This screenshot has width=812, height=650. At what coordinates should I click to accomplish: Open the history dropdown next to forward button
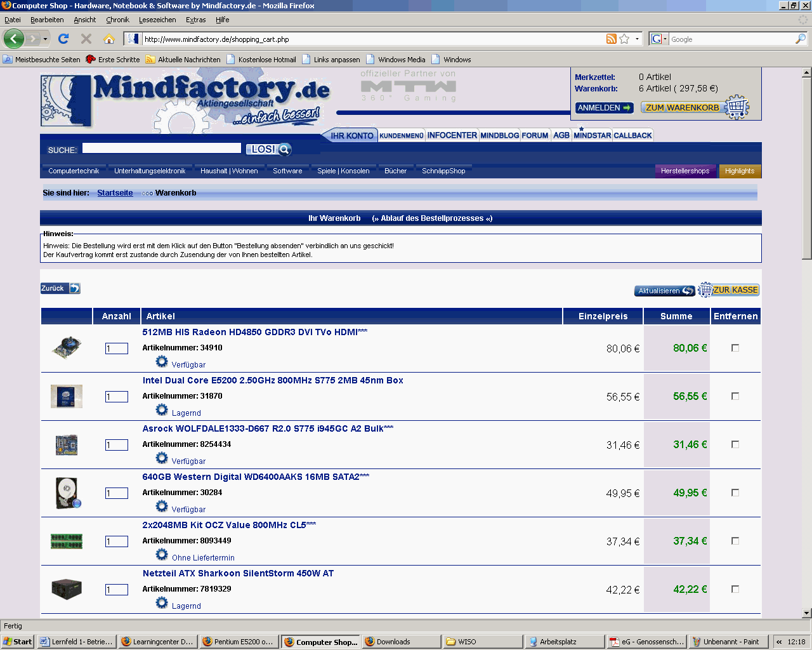45,39
